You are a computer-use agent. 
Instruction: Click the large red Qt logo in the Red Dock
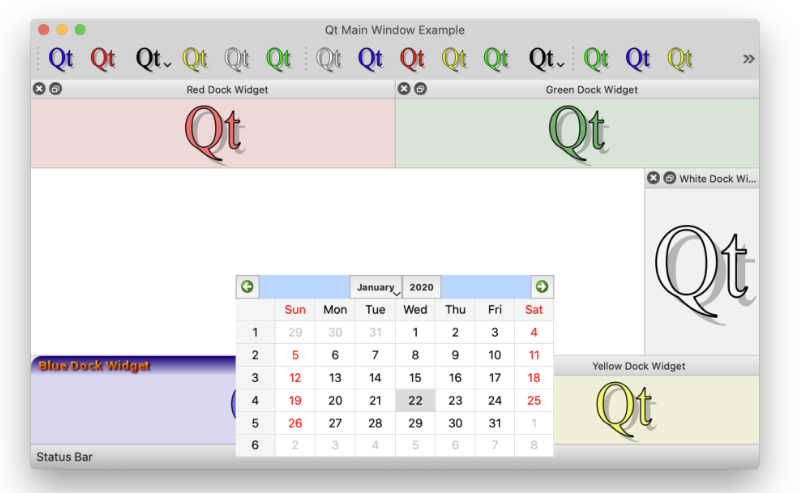click(x=214, y=133)
